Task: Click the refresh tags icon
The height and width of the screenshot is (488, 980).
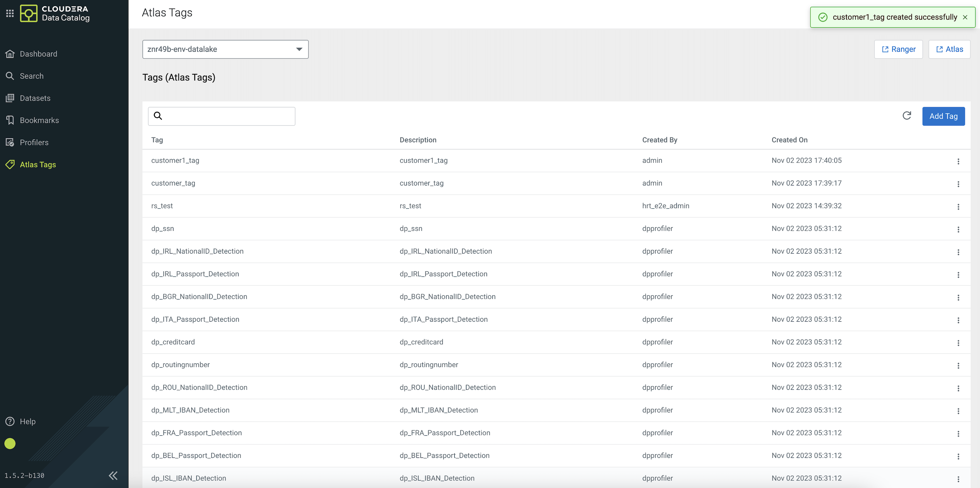Action: (907, 116)
